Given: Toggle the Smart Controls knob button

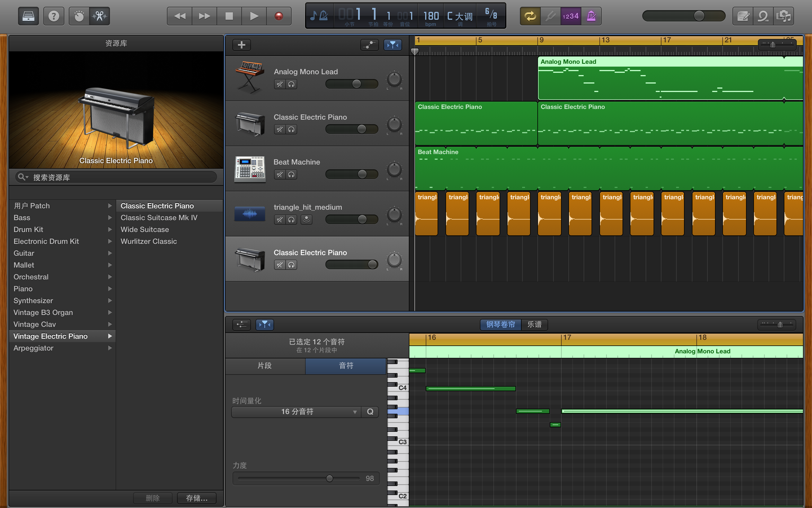Looking at the screenshot, I should tap(79, 16).
